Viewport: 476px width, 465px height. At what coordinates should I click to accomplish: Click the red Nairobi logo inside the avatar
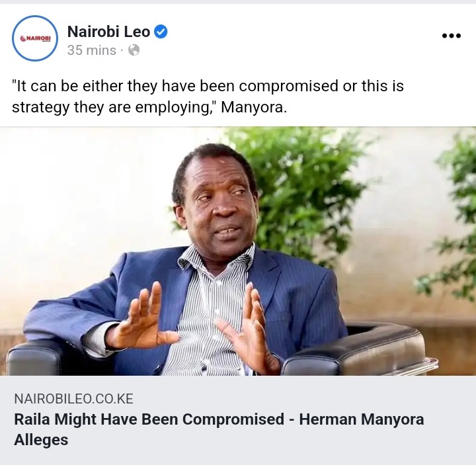(35, 38)
